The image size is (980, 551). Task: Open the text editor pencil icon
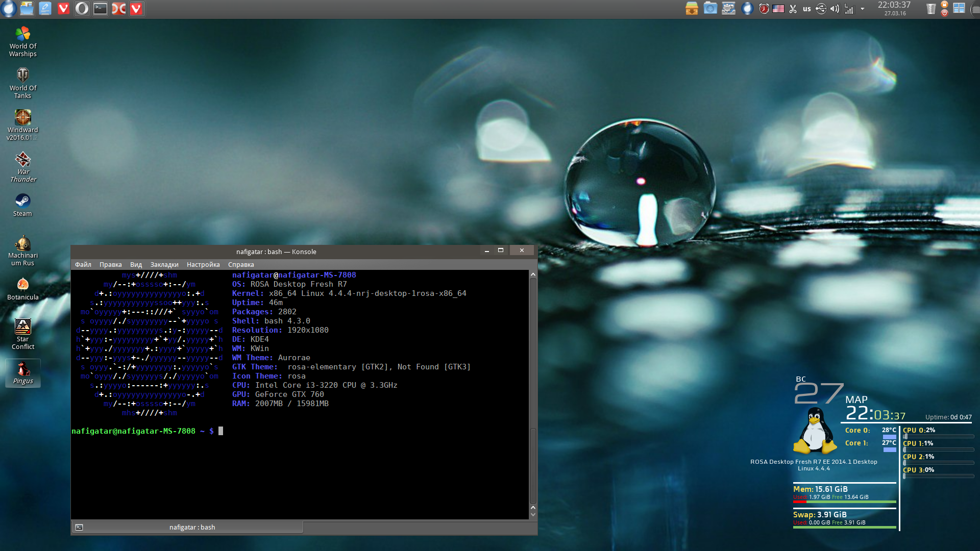click(x=45, y=9)
